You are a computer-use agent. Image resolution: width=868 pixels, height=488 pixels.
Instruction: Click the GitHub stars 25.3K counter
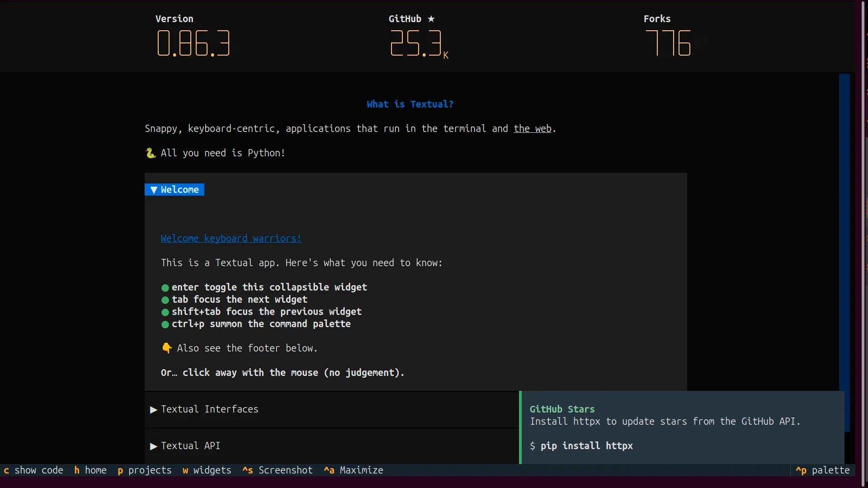[419, 44]
